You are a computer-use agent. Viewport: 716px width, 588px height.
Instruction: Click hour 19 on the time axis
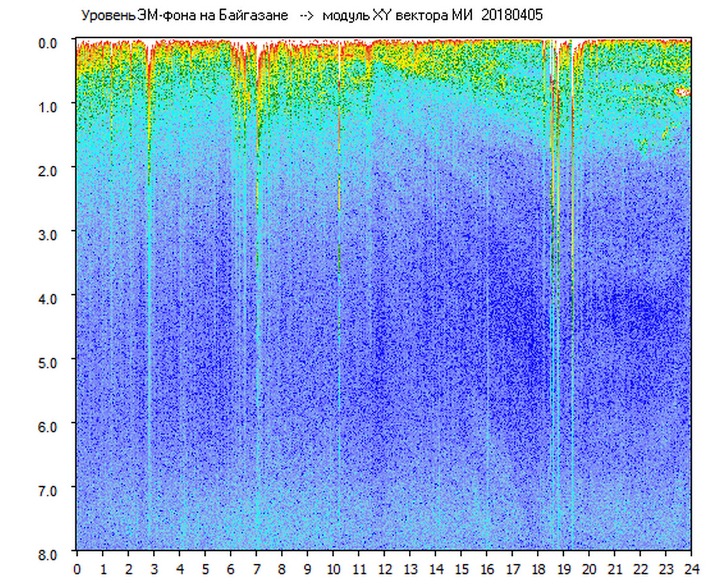tap(563, 570)
